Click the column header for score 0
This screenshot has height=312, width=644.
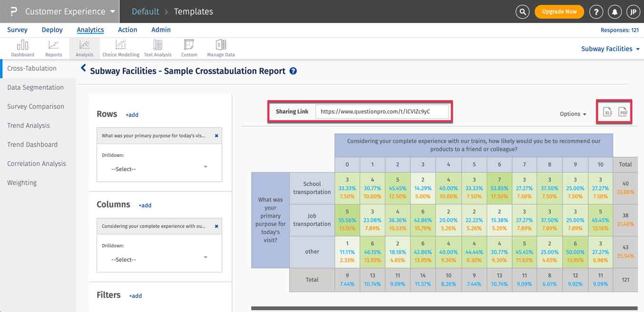pos(347,164)
